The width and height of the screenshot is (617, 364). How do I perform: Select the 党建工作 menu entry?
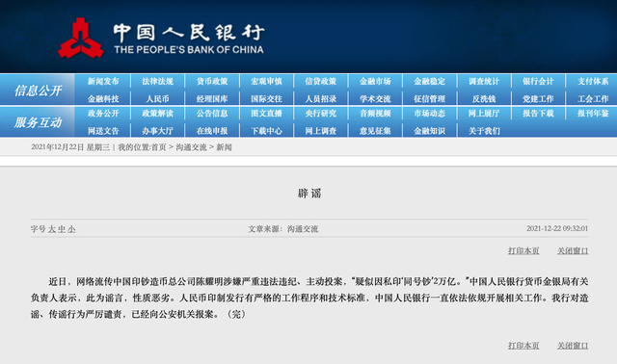click(538, 98)
